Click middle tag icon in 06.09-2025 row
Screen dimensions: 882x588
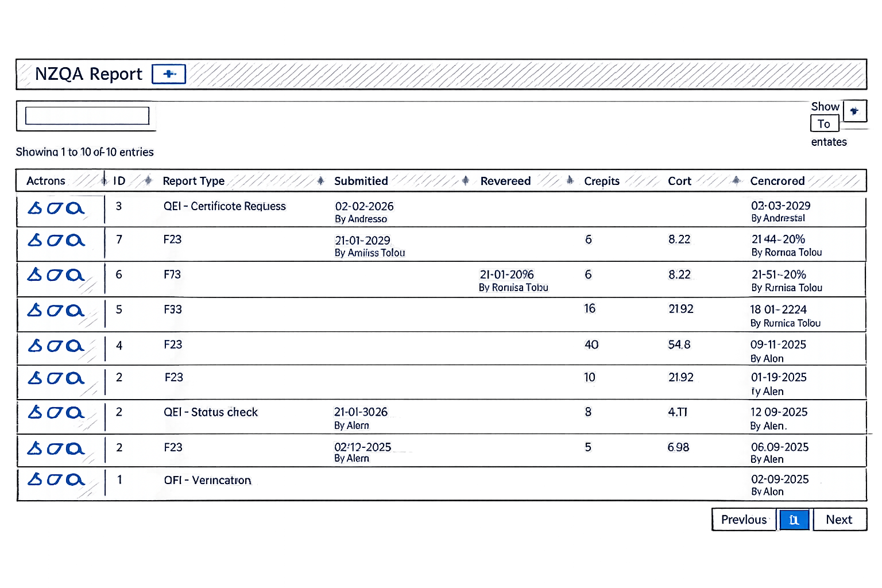[x=55, y=448]
